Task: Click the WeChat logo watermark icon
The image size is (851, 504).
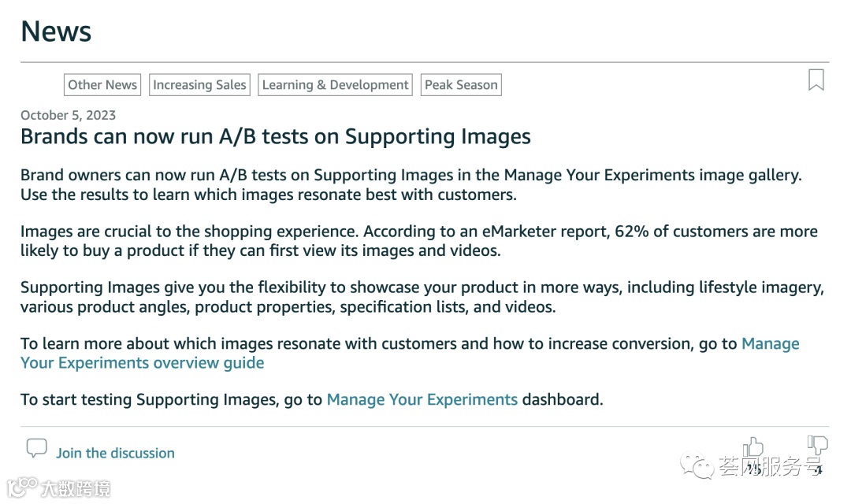Action: point(697,467)
